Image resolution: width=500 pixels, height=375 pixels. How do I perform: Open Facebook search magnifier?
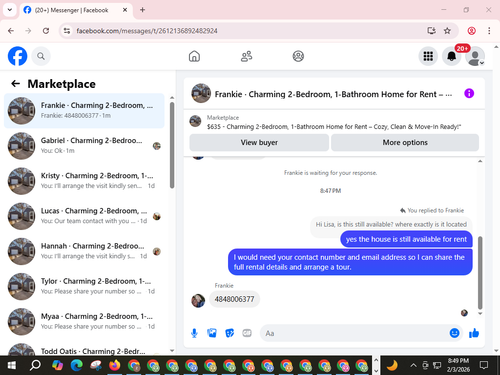(x=41, y=56)
